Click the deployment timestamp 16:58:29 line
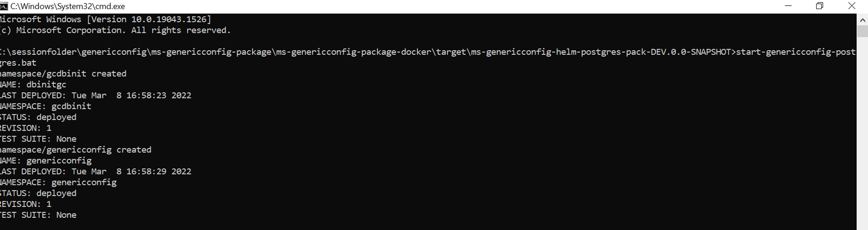 95,171
